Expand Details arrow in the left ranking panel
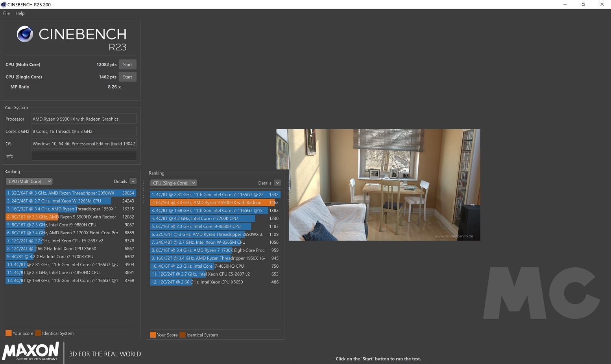The height and width of the screenshot is (364, 611). pos(133,182)
